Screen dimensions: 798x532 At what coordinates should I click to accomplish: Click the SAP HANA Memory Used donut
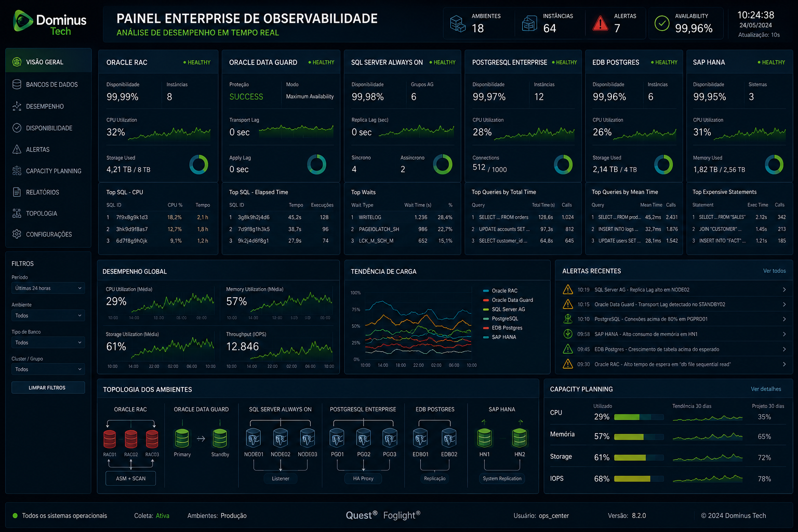pyautogui.click(x=774, y=165)
